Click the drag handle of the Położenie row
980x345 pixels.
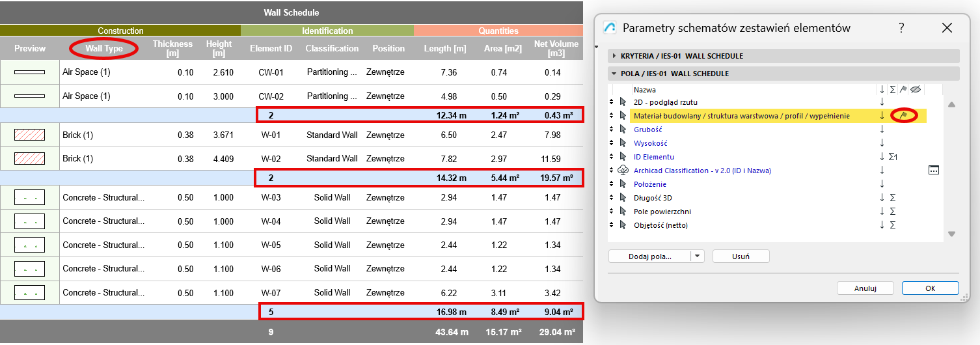(x=611, y=184)
